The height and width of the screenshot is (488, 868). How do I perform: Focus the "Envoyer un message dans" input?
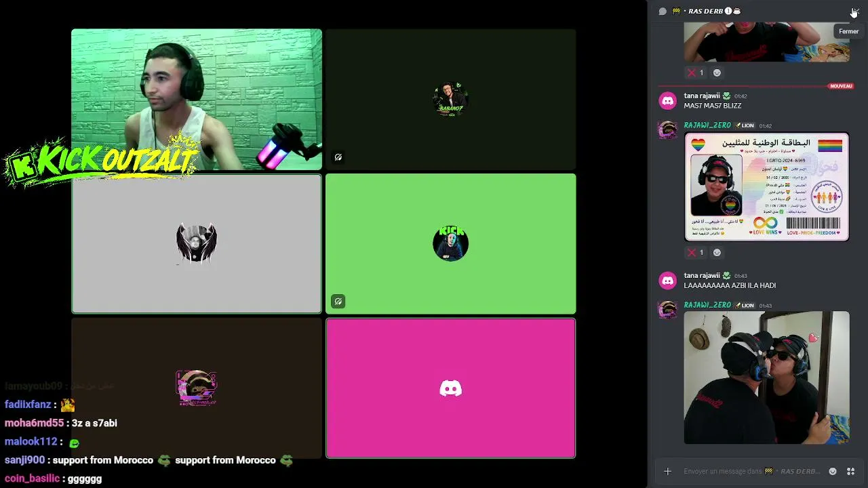click(752, 471)
